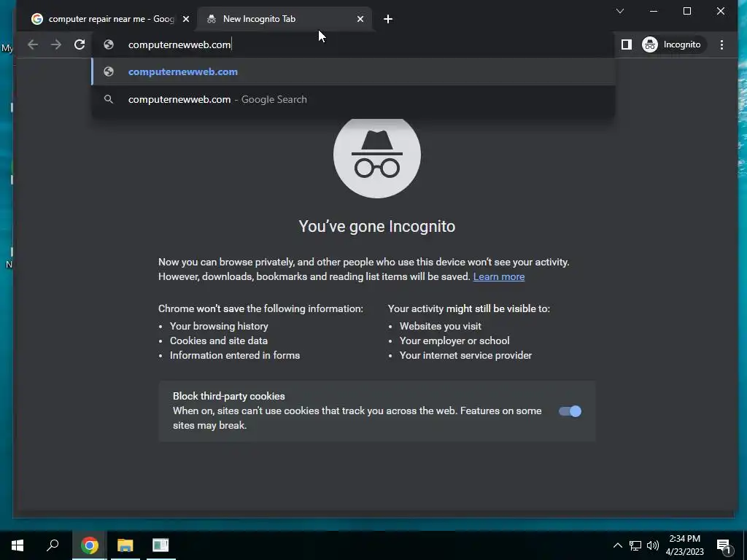Click 'Websites you visit' list item
Screen dimensions: 747x560
click(440, 326)
